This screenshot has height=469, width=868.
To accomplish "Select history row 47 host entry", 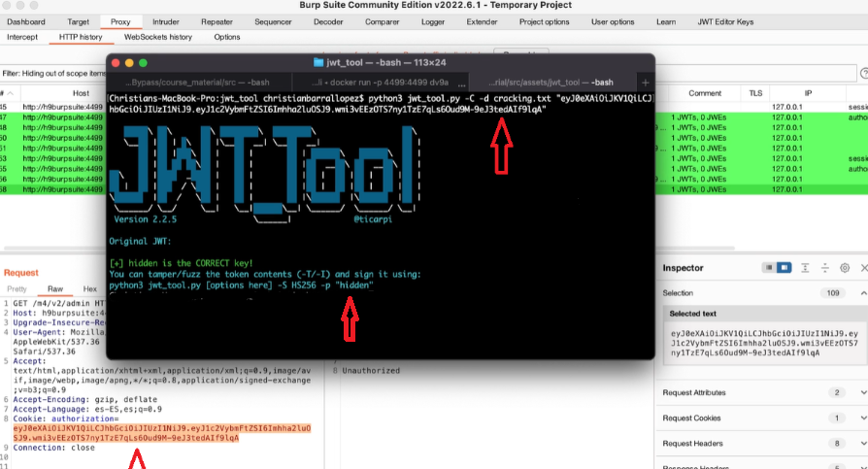I will (x=62, y=117).
